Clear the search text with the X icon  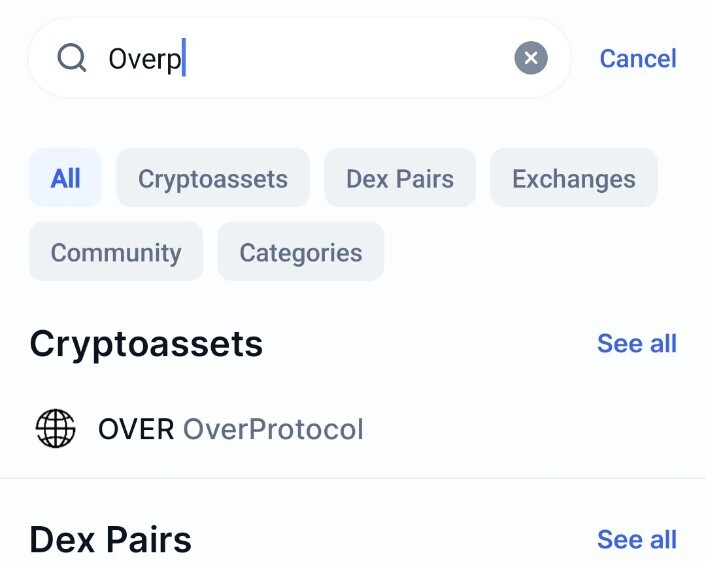tap(531, 58)
